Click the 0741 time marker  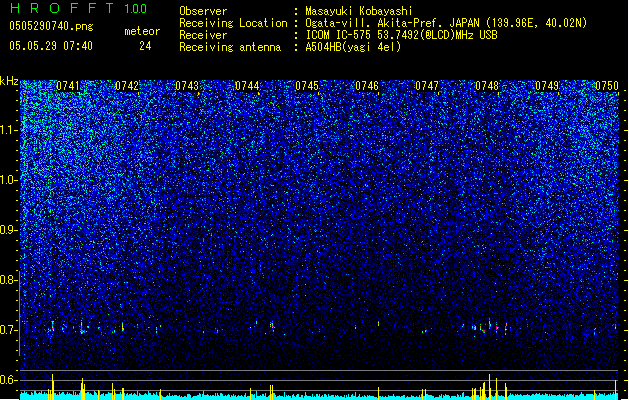[x=68, y=86]
